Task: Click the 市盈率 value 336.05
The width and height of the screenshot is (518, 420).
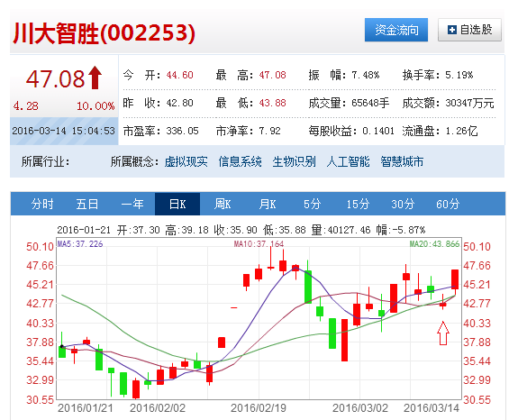Action: pyautogui.click(x=182, y=132)
